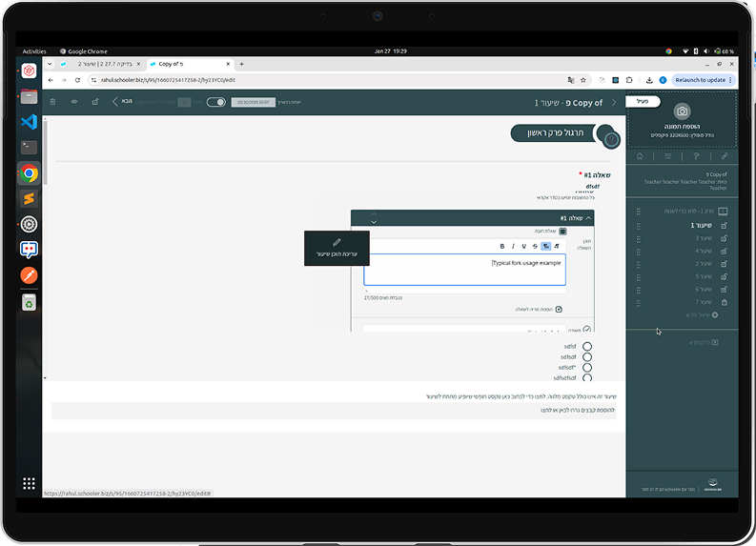Preview lesson with the eye icon
Viewport: 756px width, 546px height.
(x=74, y=102)
